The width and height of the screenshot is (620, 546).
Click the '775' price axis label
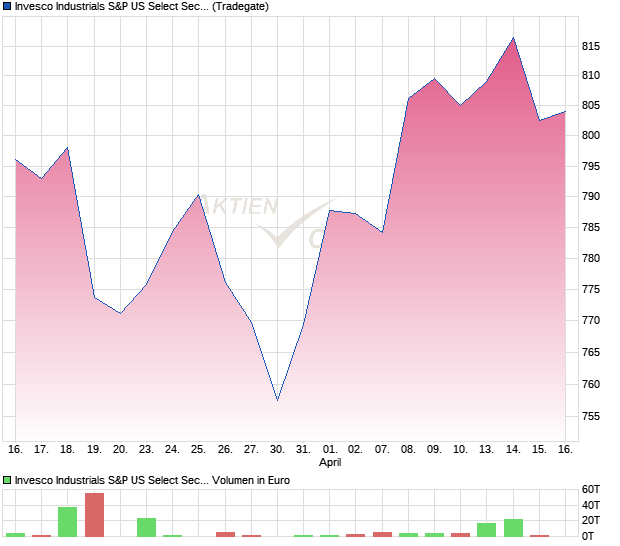[590, 289]
